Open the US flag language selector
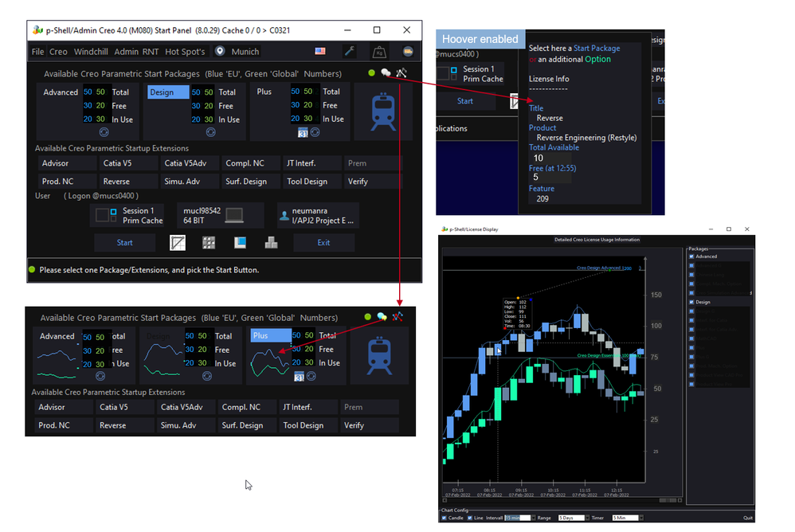 pyautogui.click(x=320, y=51)
